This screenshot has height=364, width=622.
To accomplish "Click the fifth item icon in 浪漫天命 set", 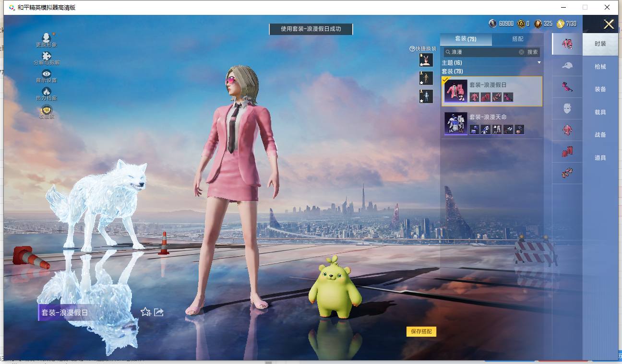I will [x=519, y=129].
